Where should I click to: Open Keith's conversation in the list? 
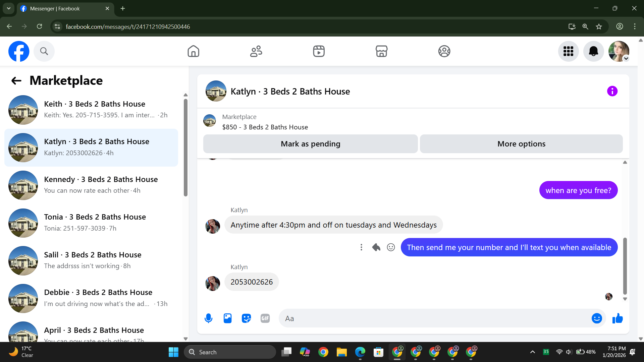click(91, 110)
